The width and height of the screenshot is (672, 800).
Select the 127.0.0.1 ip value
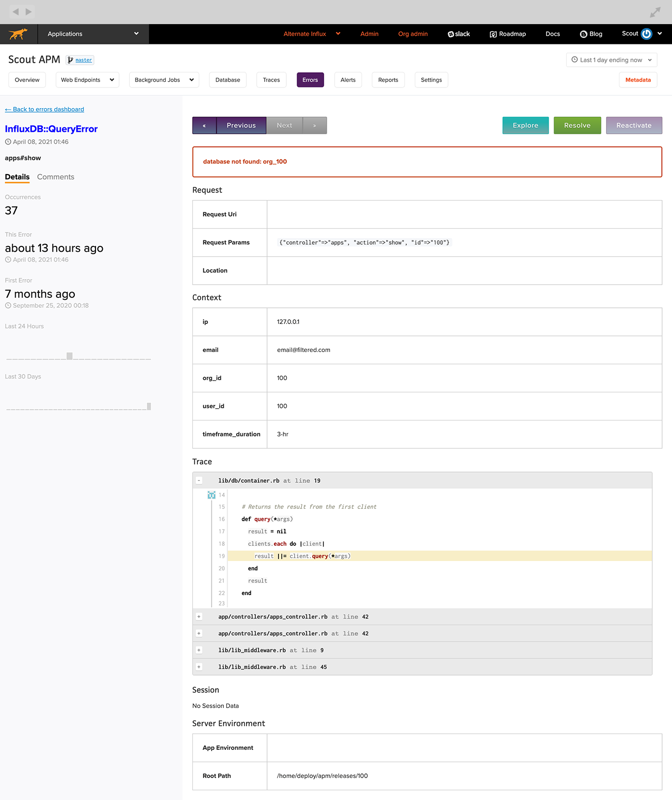288,322
